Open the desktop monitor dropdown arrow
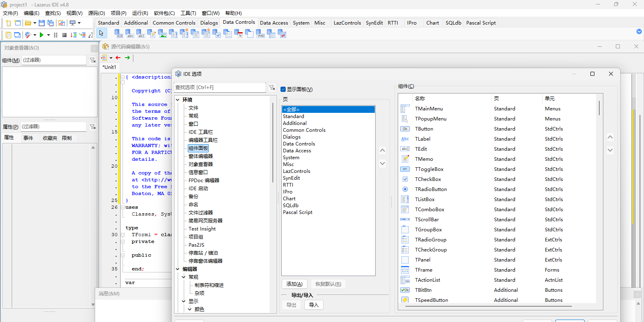The width and height of the screenshot is (644, 322). point(79,23)
